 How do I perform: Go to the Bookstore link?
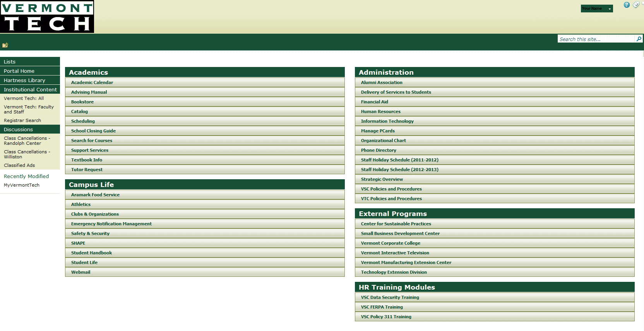pyautogui.click(x=205, y=102)
